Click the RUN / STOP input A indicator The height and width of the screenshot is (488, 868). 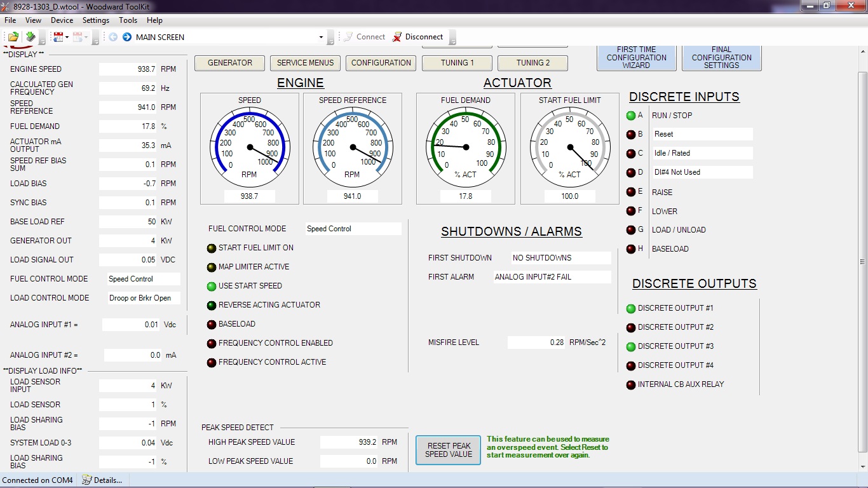click(630, 115)
